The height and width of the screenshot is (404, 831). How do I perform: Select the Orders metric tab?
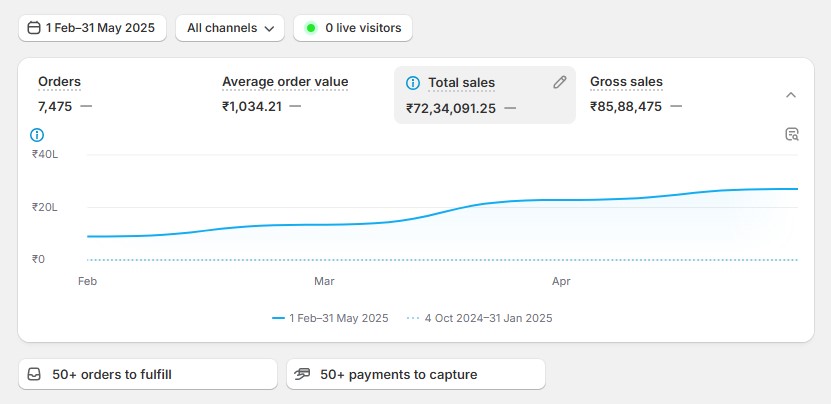click(x=59, y=82)
